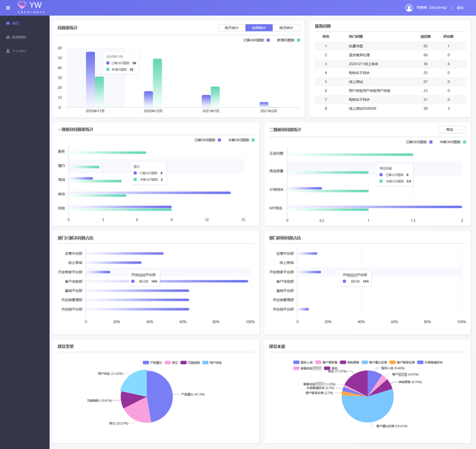476x449 pixels.
Task: Open hot issue 线上测试 ranked 5
Action: (x=356, y=82)
